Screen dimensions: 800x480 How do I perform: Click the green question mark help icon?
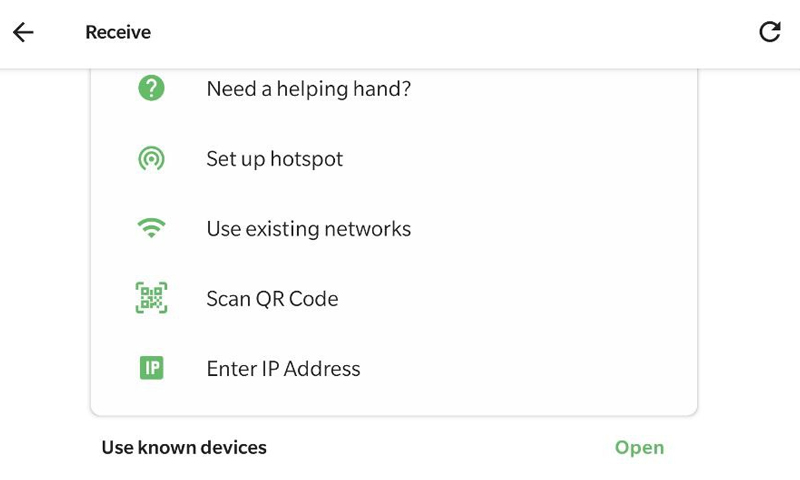click(151, 89)
